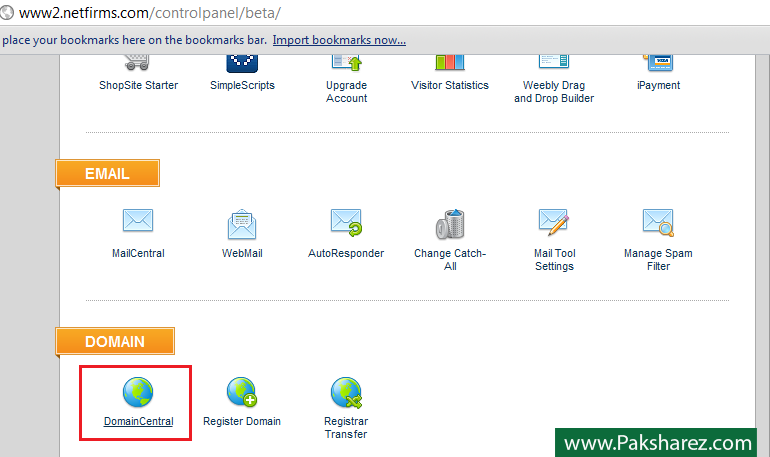Click the Registrar Transfer globe icon
770x457 pixels.
tap(346, 392)
